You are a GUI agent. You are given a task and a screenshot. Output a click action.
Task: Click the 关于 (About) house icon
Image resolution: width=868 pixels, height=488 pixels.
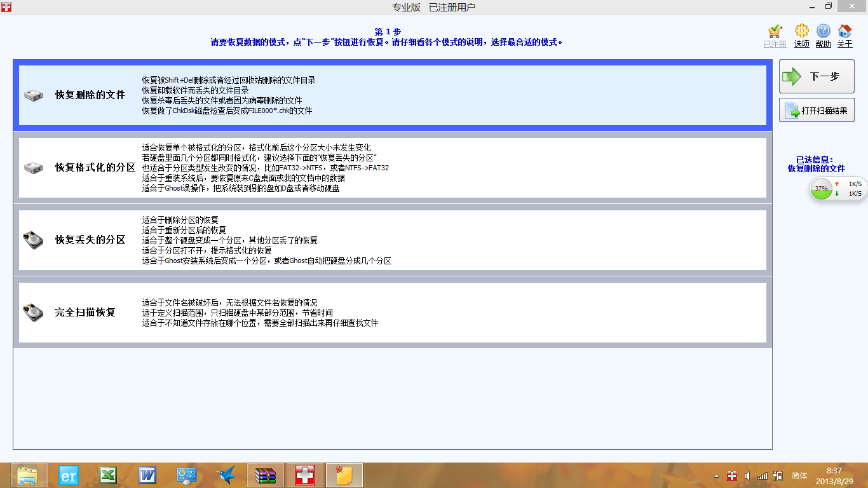click(x=844, y=31)
